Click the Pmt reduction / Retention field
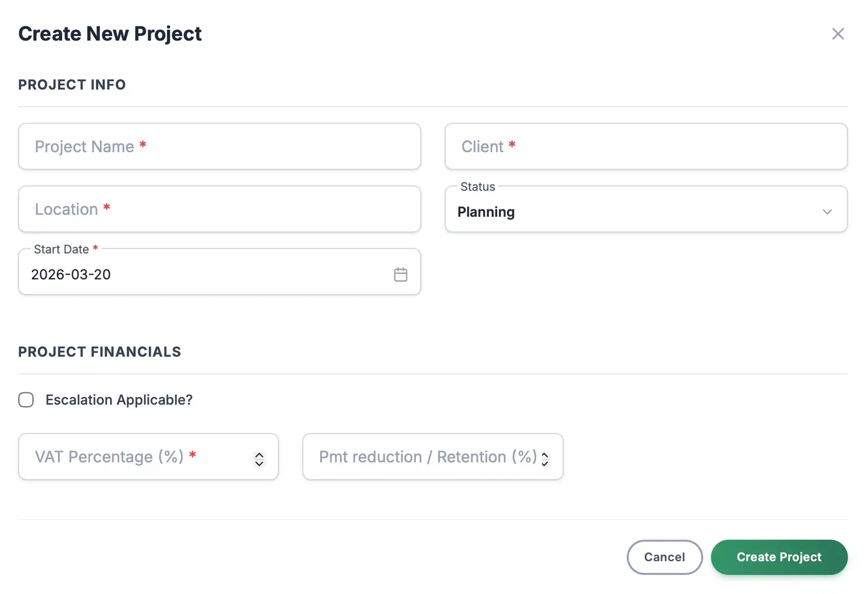 [421, 457]
